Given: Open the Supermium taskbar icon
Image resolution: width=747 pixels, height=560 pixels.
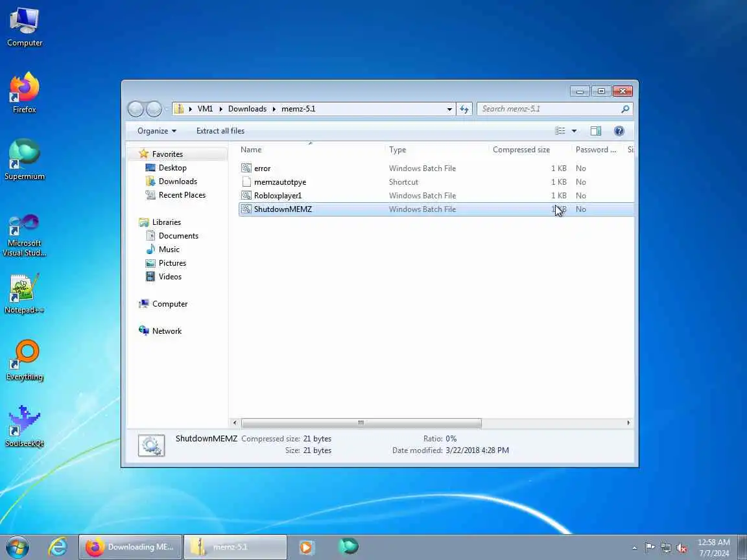Looking at the screenshot, I should [348, 546].
